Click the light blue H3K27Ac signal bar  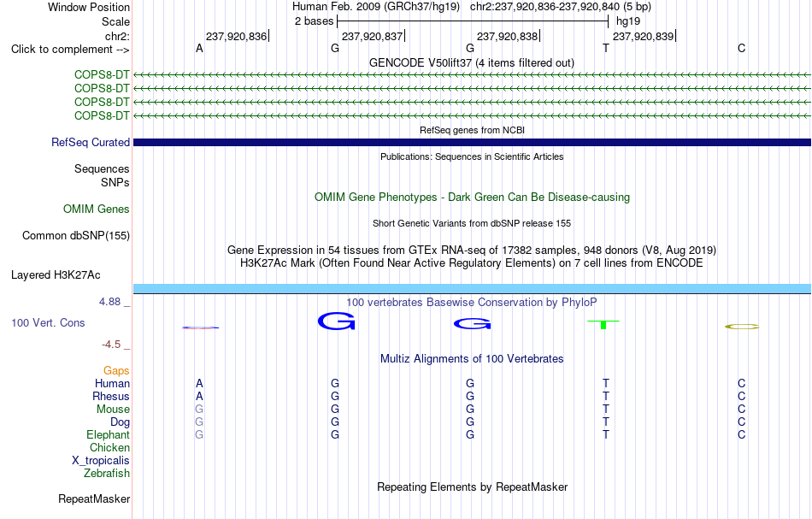tap(472, 288)
